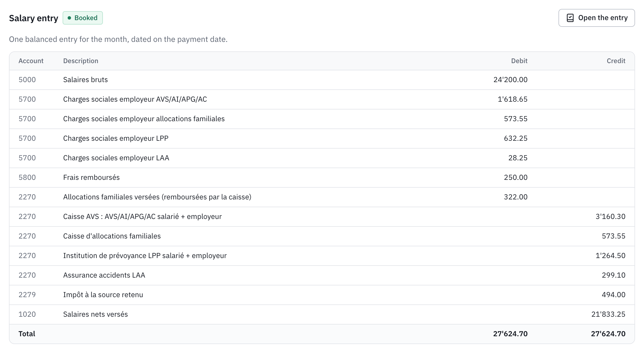This screenshot has height=353, width=644.
Task: Select Impôt à la source retenu
Action: point(103,295)
